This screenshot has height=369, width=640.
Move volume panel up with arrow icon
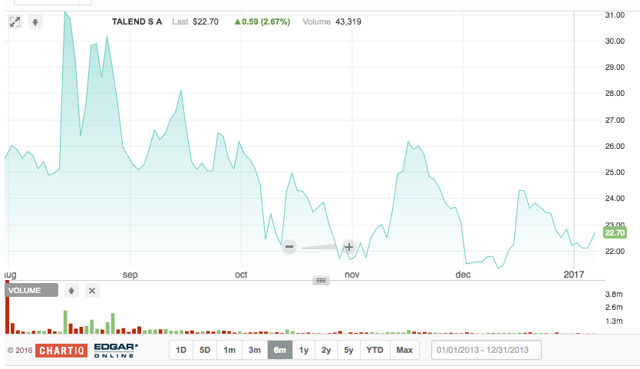[x=71, y=291]
